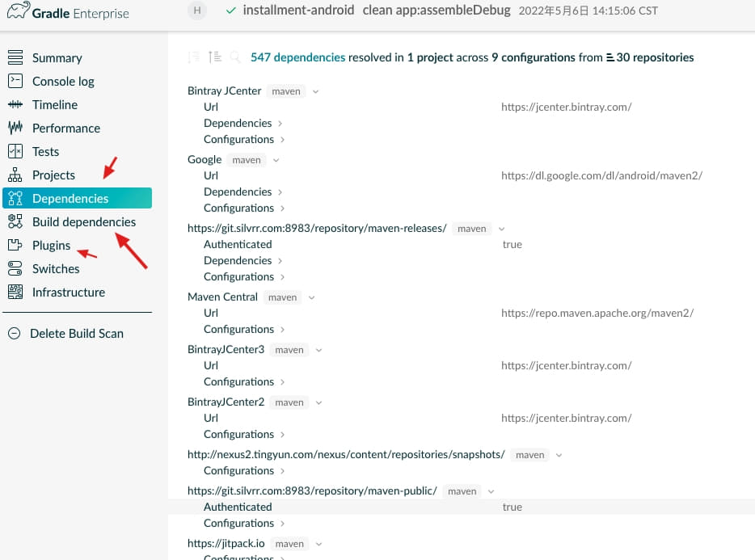This screenshot has width=755, height=560.
Task: Open the Build dependencies section
Action: click(83, 221)
